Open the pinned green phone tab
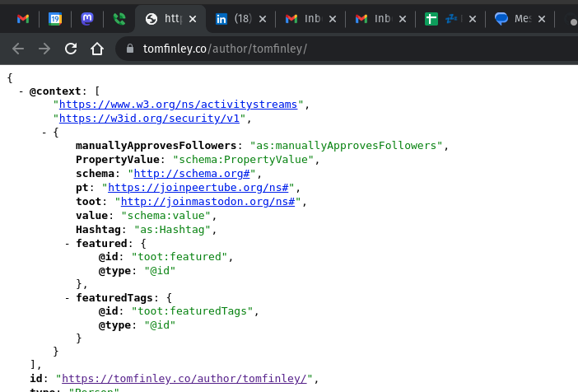The height and width of the screenshot is (392, 578). (119, 18)
